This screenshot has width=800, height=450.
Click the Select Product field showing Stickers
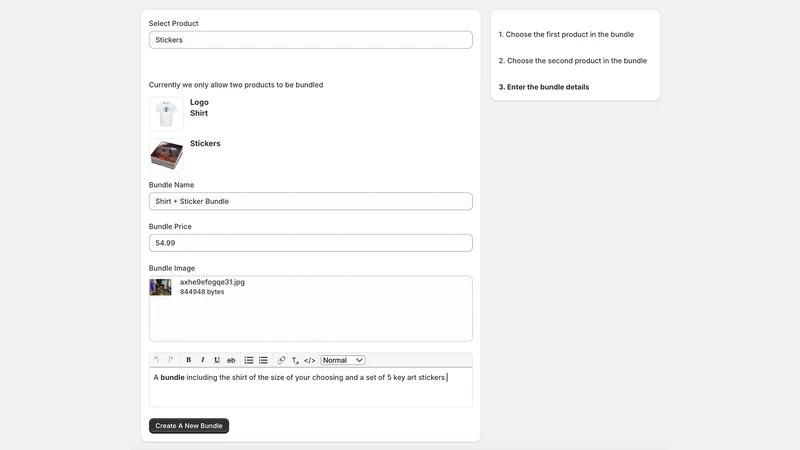click(x=311, y=40)
